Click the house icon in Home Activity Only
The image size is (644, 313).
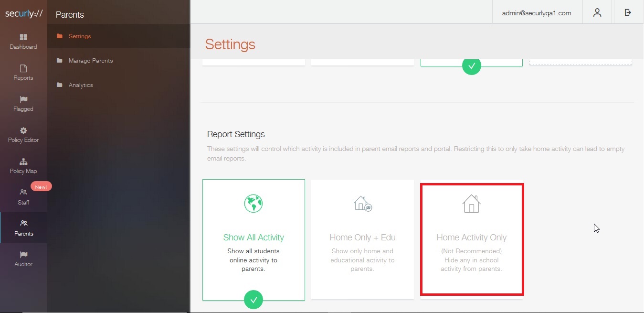pos(471,204)
